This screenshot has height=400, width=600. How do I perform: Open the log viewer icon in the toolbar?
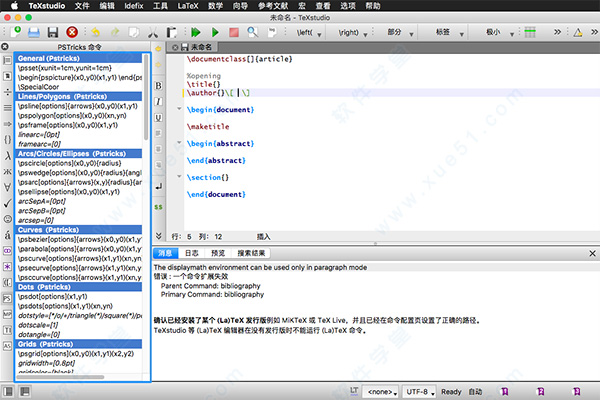(272, 32)
